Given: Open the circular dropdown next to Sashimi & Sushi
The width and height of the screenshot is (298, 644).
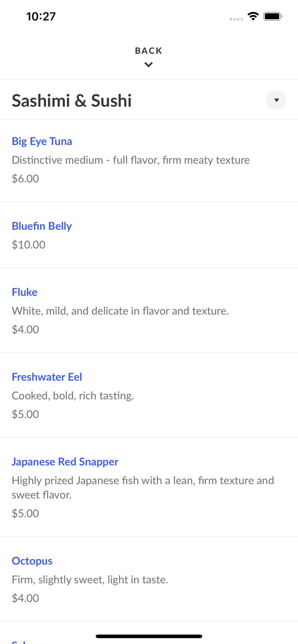Looking at the screenshot, I should (x=276, y=100).
